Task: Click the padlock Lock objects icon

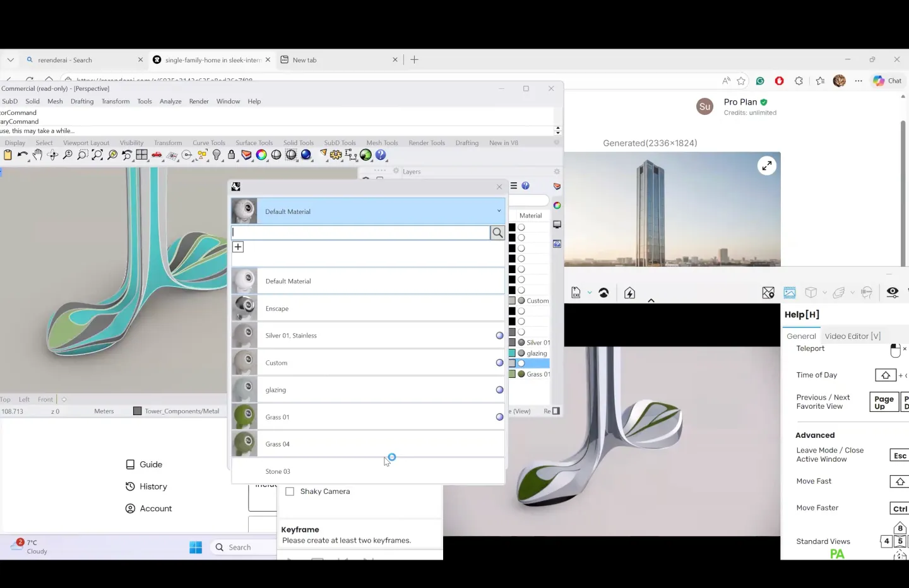Action: pyautogui.click(x=232, y=155)
